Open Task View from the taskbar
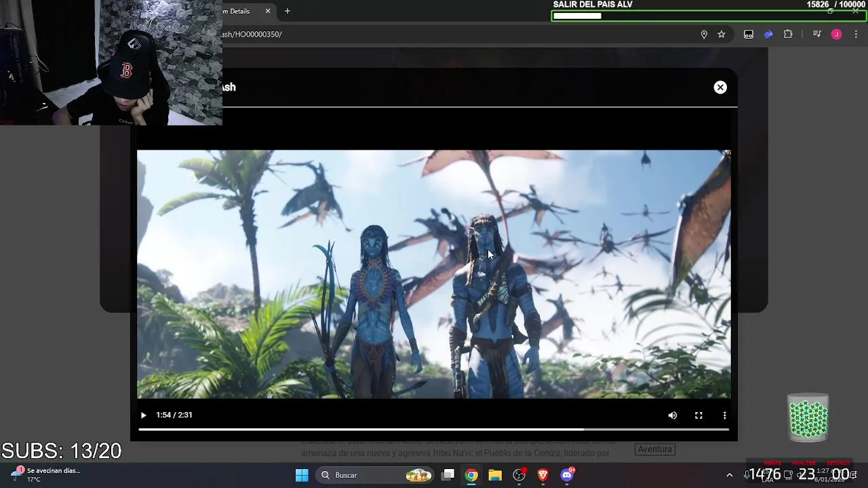 (x=448, y=475)
